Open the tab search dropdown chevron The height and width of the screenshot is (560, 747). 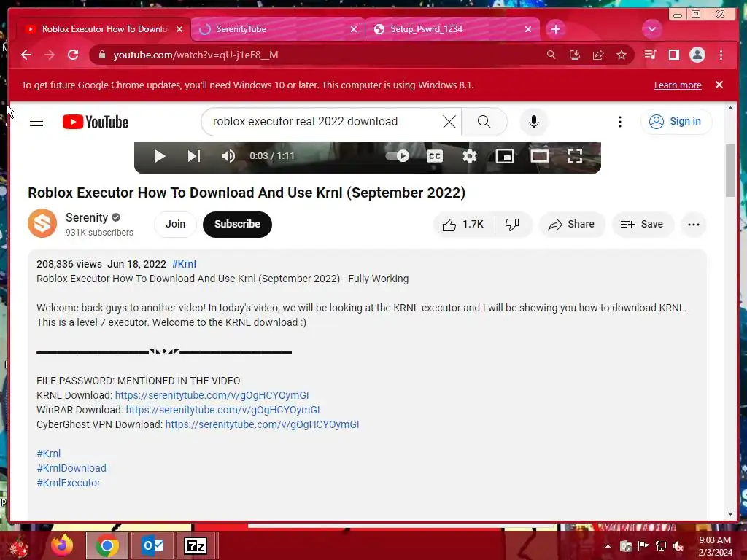651,29
